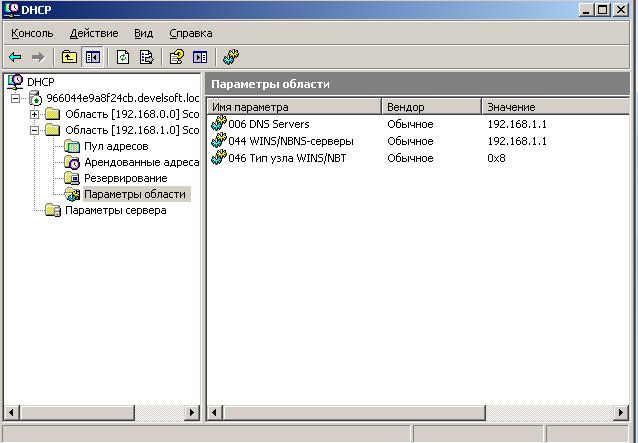Click gear icon of 046 Тип узла WINS/NBT
Screen dimensions: 638x443
coord(219,158)
